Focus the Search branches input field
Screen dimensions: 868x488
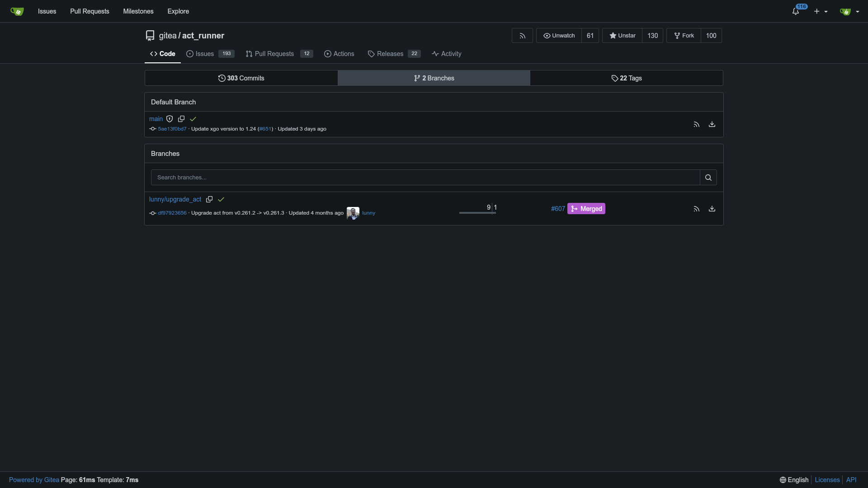tap(425, 178)
